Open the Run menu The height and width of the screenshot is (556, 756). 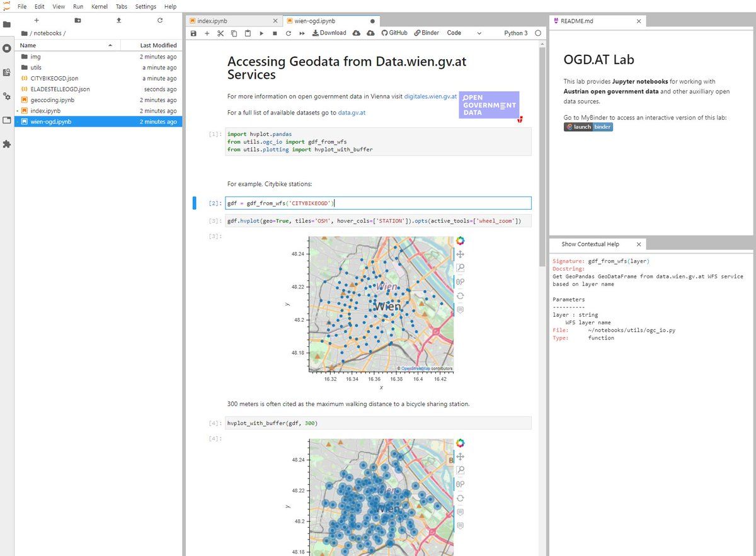coord(78,6)
